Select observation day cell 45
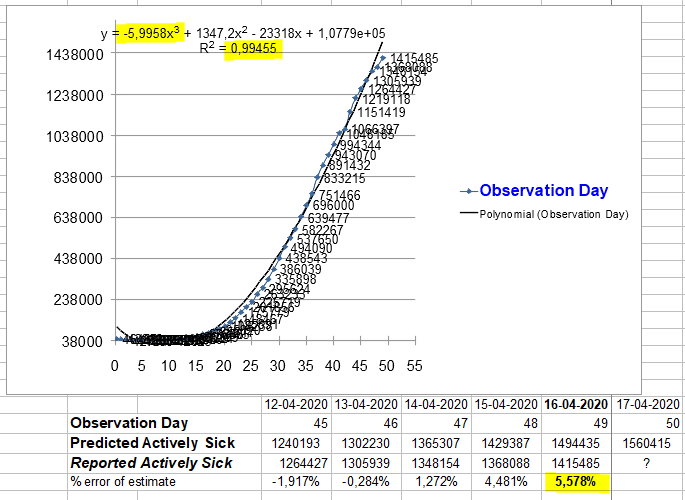Viewport: 685px width, 500px height. [296, 423]
